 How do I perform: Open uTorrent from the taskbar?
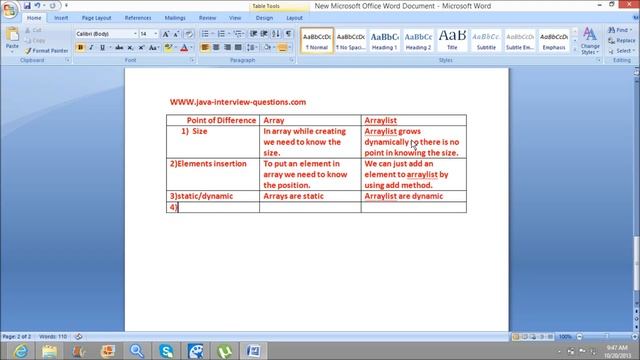click(x=224, y=351)
